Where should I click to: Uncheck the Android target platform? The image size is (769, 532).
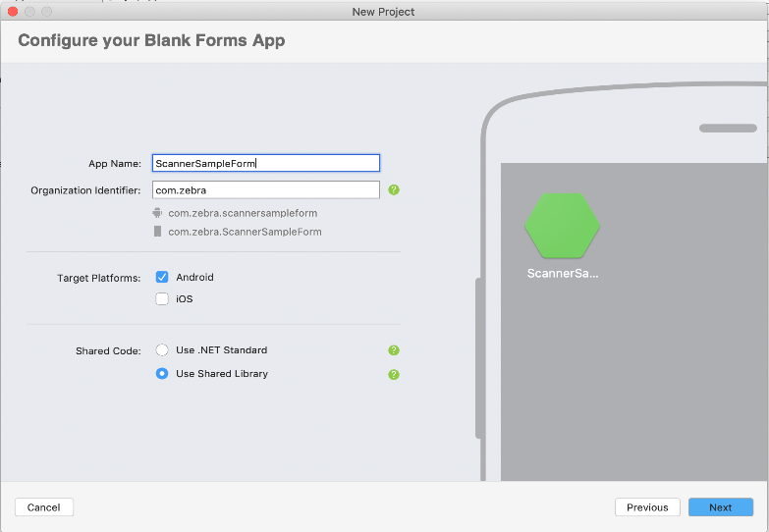click(162, 278)
